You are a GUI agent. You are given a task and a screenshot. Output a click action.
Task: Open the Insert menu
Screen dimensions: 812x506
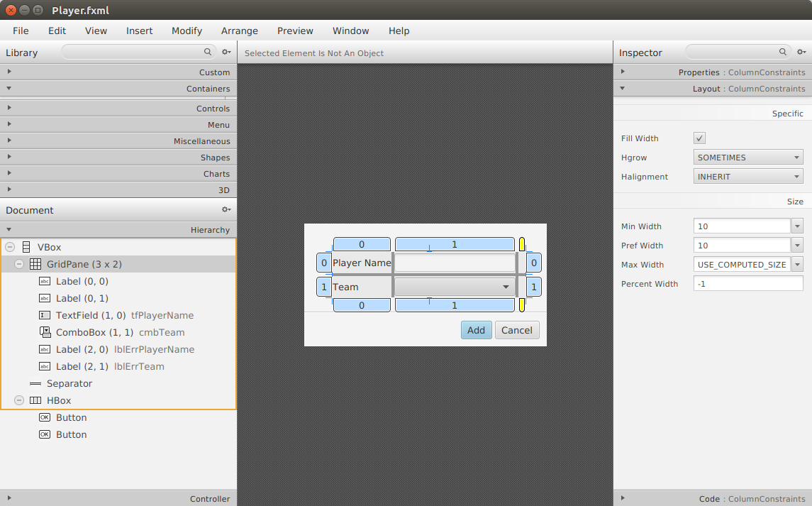point(139,31)
